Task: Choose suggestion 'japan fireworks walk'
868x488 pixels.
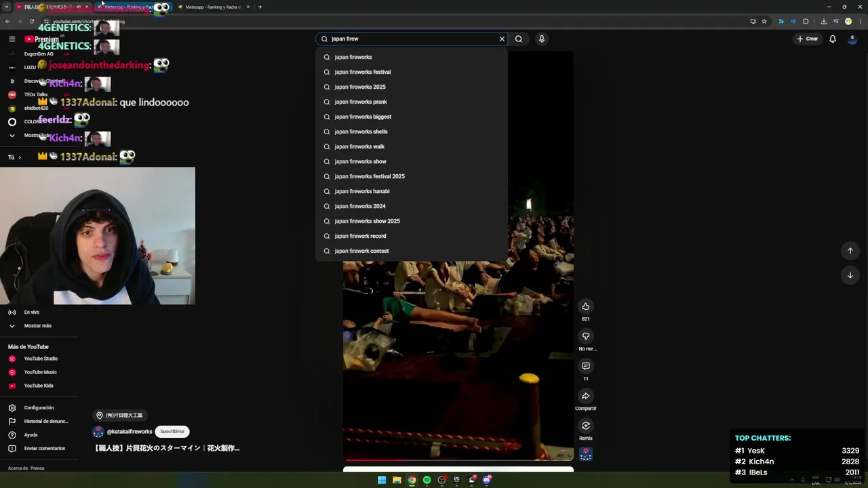Action: [412, 146]
